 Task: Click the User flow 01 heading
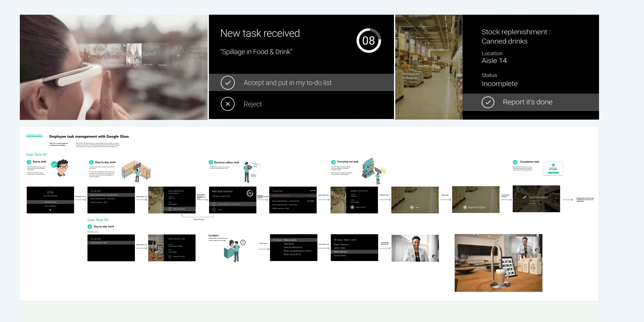(x=37, y=154)
